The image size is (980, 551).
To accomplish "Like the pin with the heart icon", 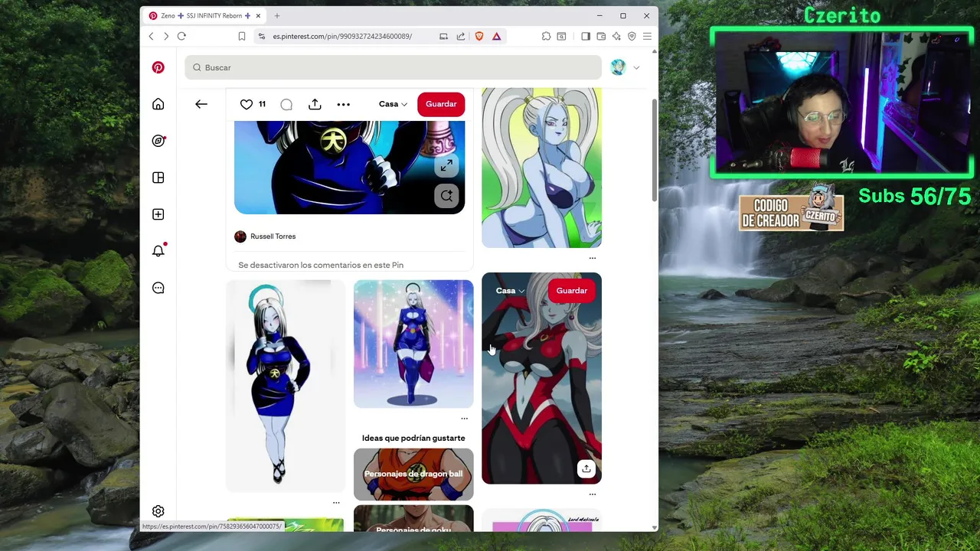I will point(247,104).
